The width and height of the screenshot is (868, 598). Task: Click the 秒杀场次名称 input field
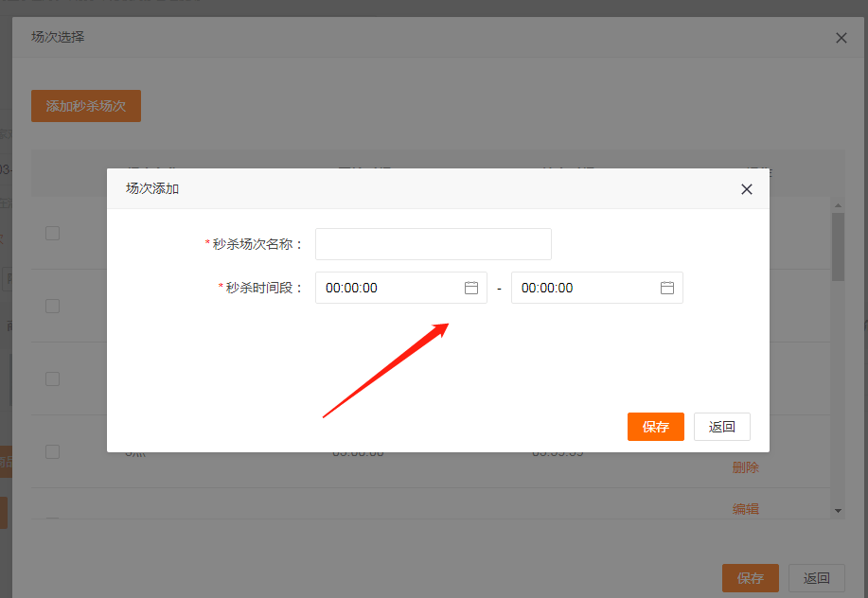click(433, 244)
